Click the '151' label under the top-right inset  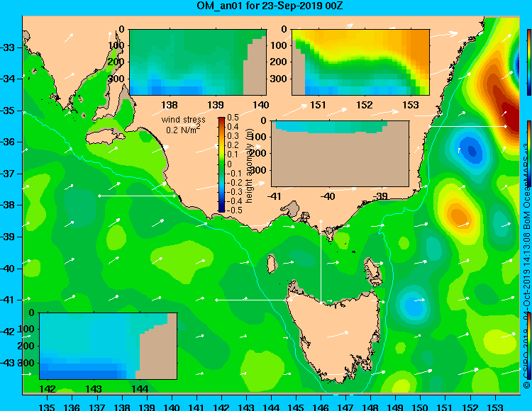(318, 105)
